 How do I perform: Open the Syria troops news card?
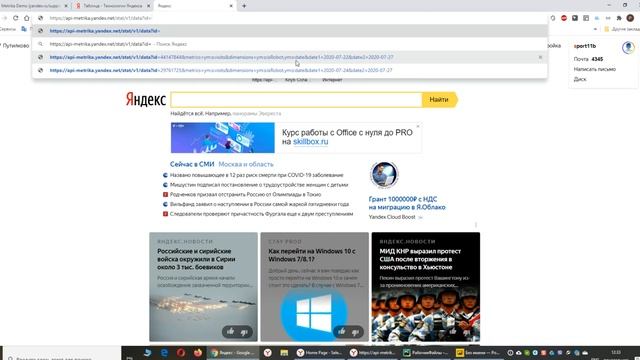point(203,287)
